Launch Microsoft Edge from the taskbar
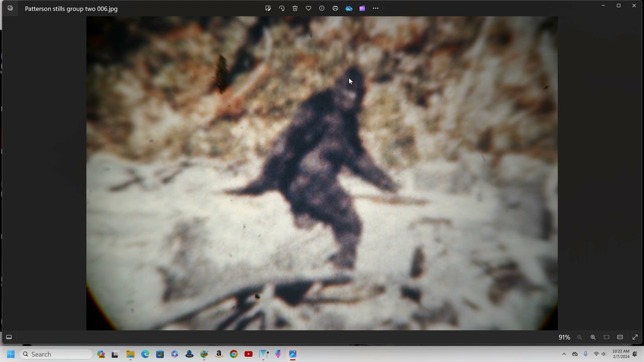Screen dimensions: 644x362 click(145, 354)
